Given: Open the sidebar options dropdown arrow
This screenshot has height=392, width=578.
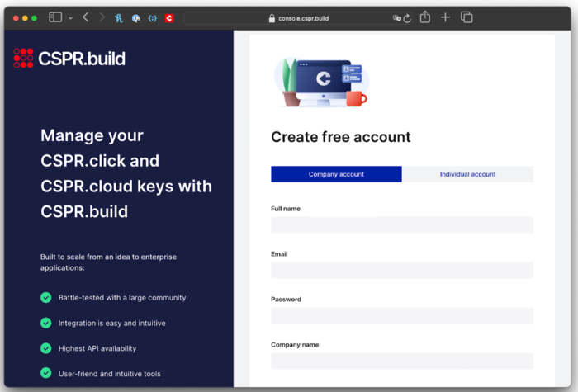Looking at the screenshot, I should click(70, 18).
